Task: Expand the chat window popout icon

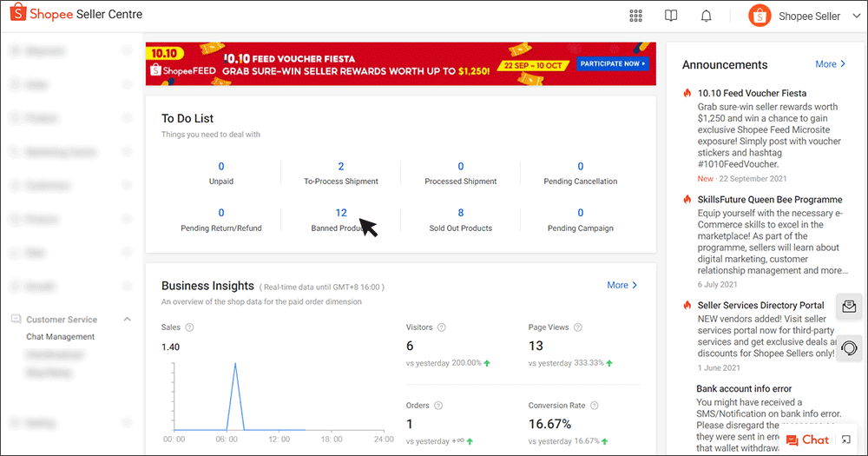Action: (x=846, y=440)
